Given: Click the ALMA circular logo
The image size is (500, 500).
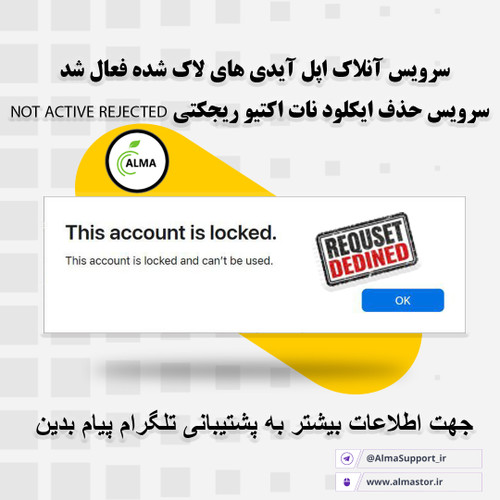Looking at the screenshot, I should pyautogui.click(x=137, y=161).
